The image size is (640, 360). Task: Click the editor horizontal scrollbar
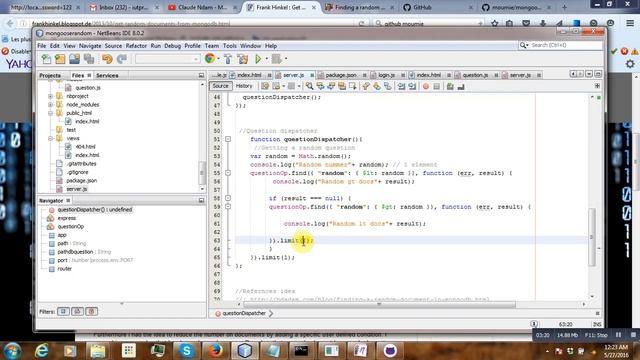point(380,304)
